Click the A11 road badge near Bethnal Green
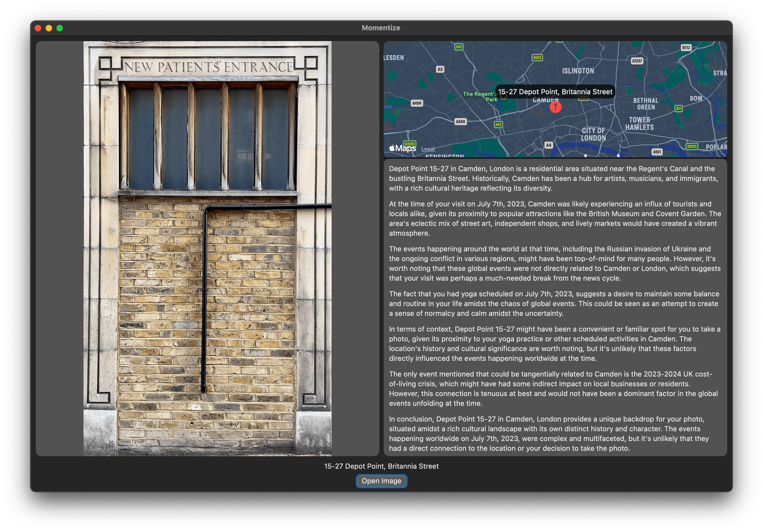Screen dimensions: 763x532 pyautogui.click(x=678, y=109)
